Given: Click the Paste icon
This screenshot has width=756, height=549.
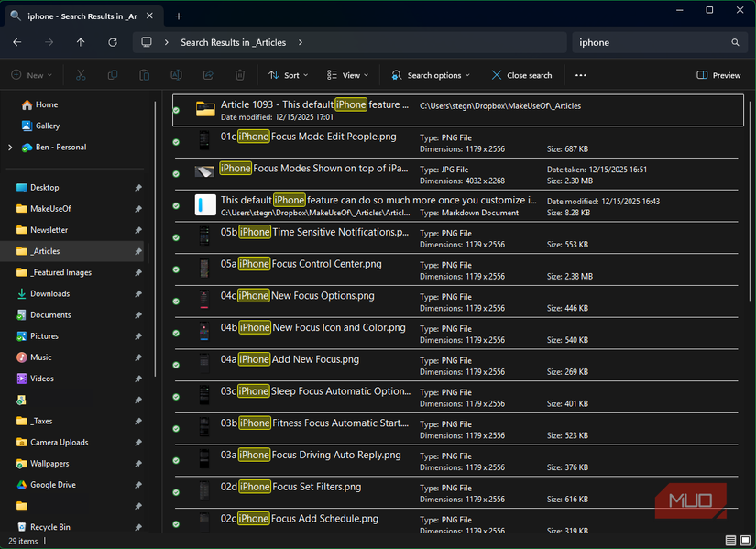Looking at the screenshot, I should coord(144,75).
